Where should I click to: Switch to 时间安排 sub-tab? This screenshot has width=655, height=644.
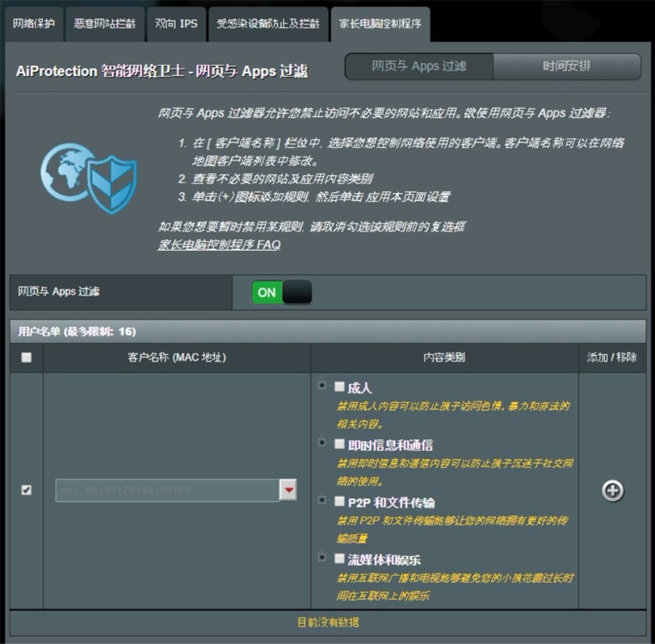[567, 66]
